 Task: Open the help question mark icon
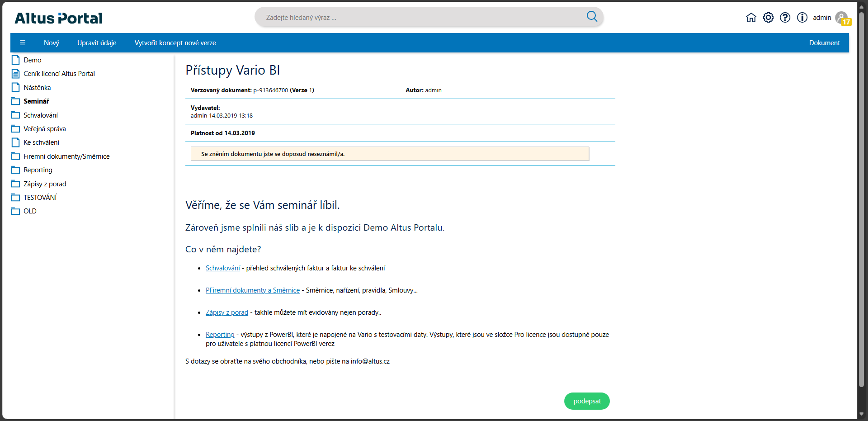pyautogui.click(x=785, y=18)
